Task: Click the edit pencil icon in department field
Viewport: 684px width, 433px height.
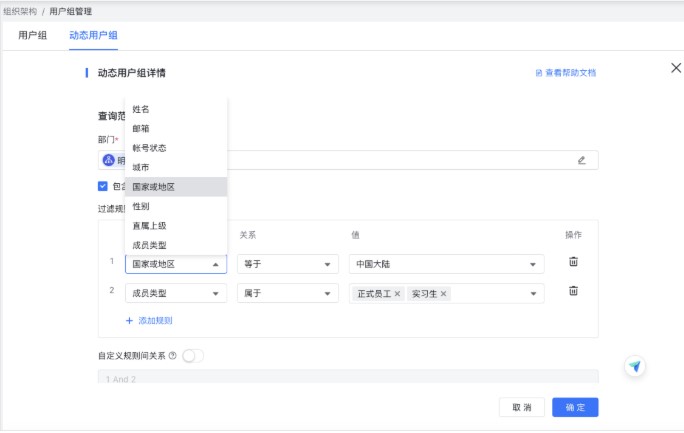Action: [x=581, y=160]
